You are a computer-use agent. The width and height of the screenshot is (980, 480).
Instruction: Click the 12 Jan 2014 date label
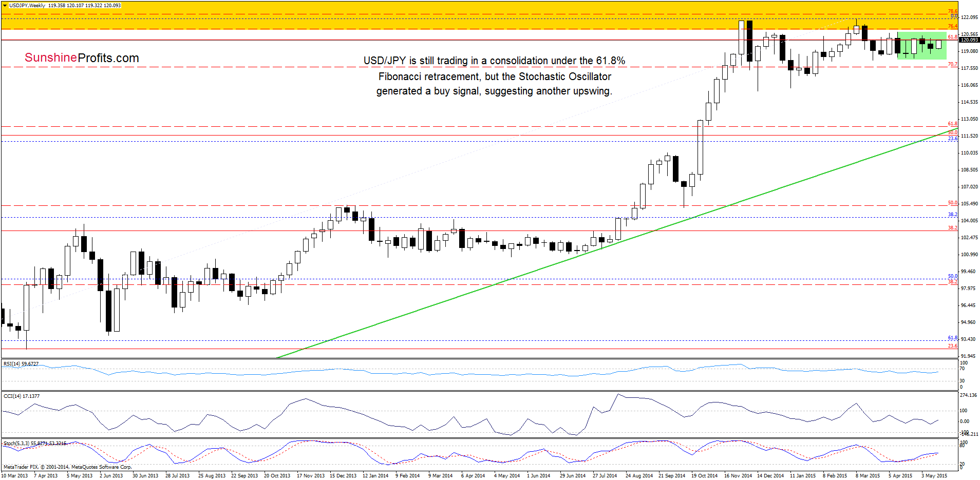(375, 476)
